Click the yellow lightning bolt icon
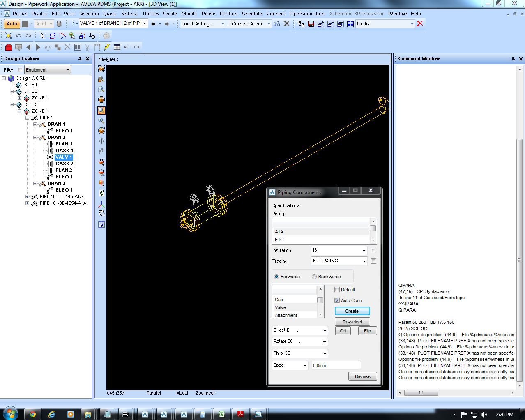The image size is (525, 420). point(107,47)
